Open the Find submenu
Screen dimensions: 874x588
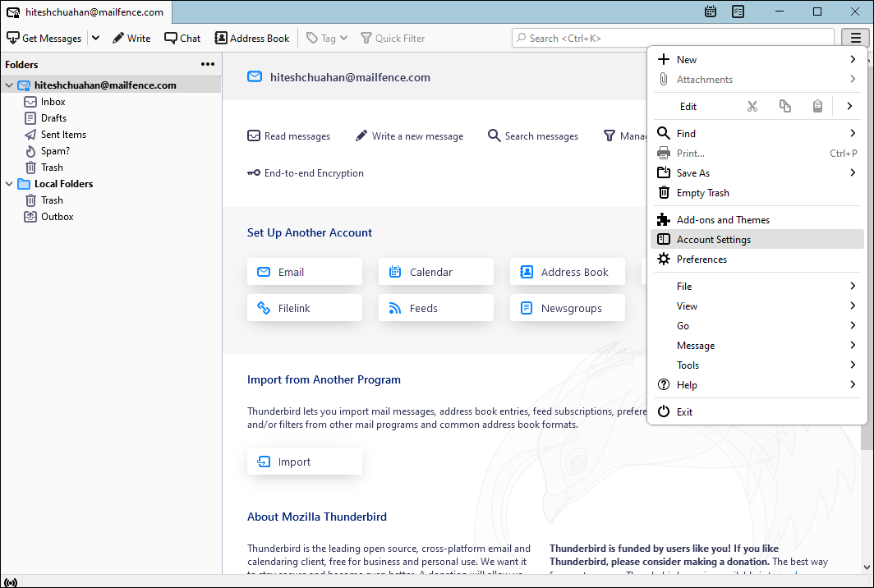pos(757,133)
